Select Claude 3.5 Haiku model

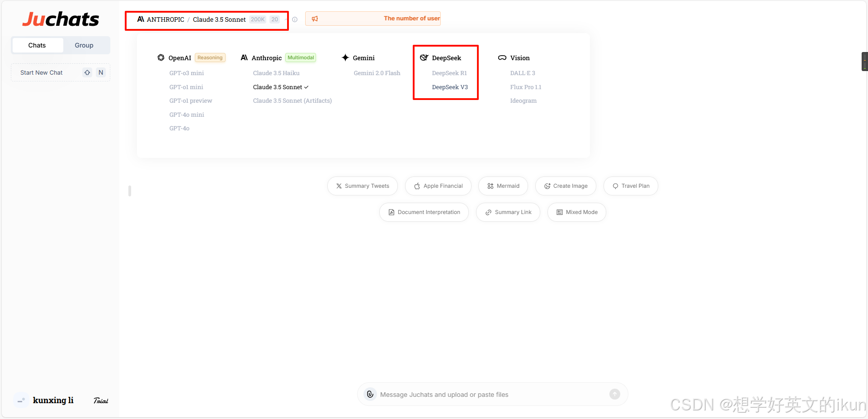(276, 73)
